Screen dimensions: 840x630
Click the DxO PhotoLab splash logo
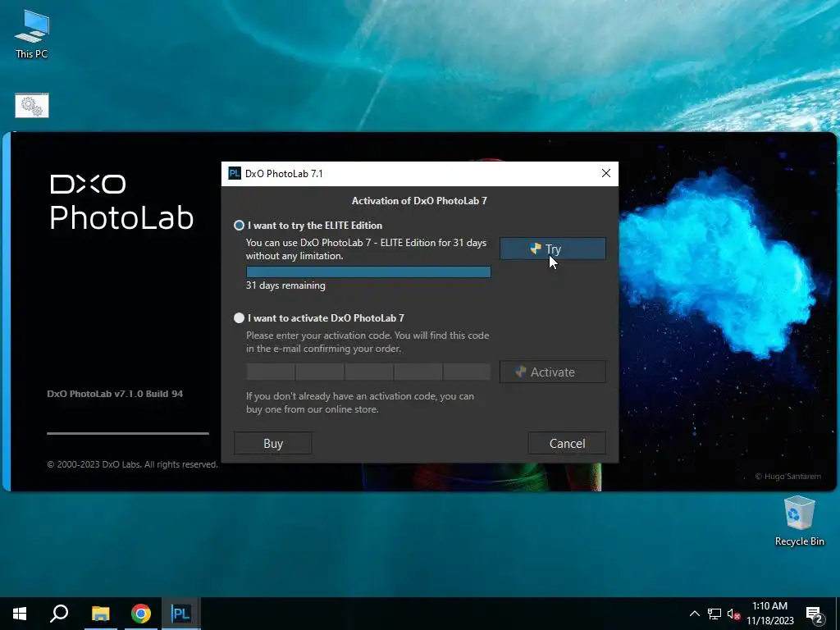click(x=121, y=203)
